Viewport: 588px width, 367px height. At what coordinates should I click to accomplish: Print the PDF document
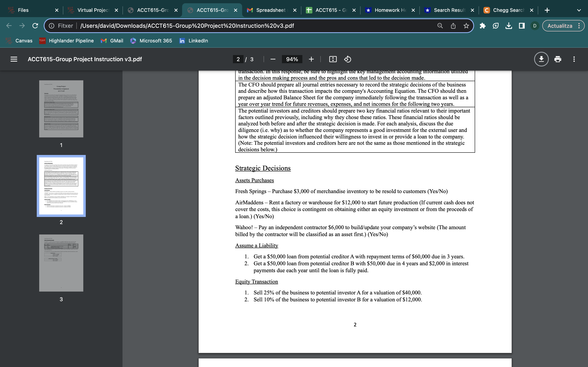[558, 59]
